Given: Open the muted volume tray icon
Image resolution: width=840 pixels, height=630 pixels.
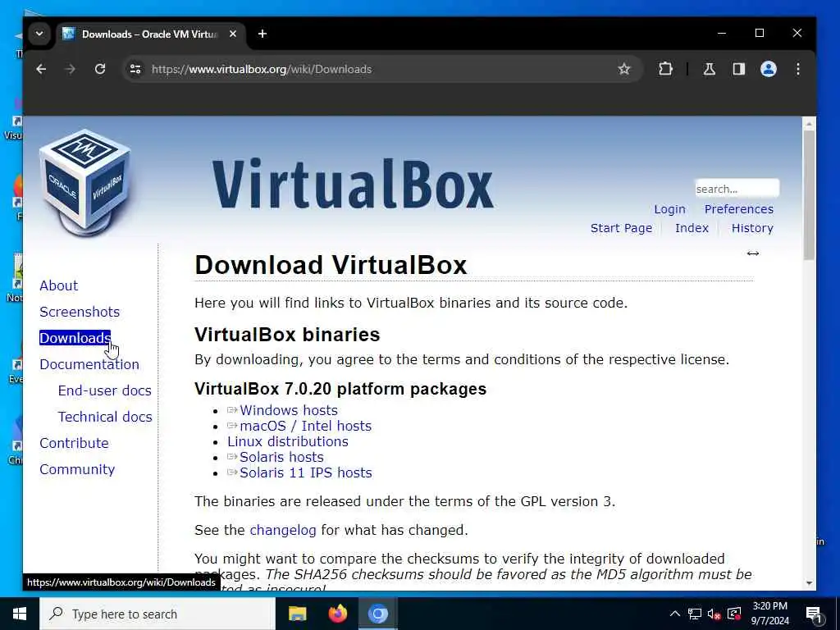Looking at the screenshot, I should pyautogui.click(x=714, y=614).
